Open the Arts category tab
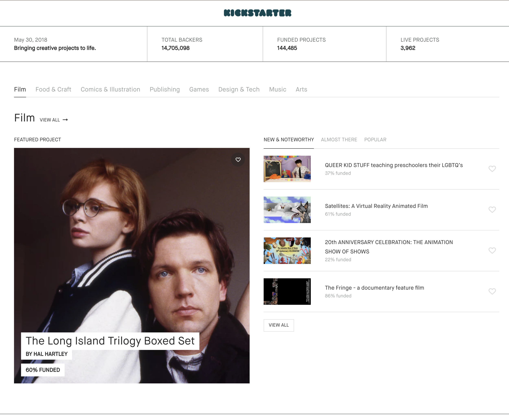The width and height of the screenshot is (509, 420). [301, 90]
